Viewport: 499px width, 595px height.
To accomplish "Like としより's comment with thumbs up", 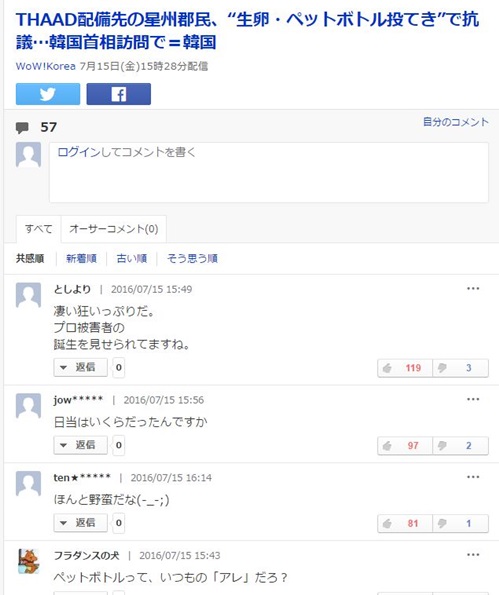I will pos(405,368).
